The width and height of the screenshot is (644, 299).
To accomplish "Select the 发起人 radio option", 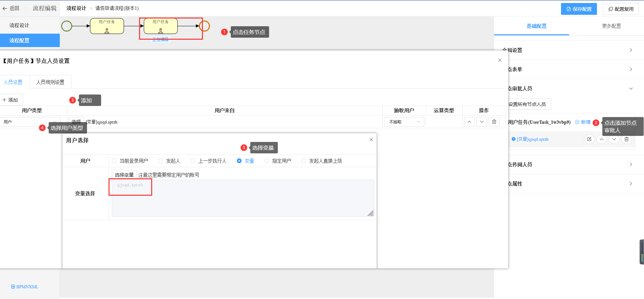I will (161, 161).
